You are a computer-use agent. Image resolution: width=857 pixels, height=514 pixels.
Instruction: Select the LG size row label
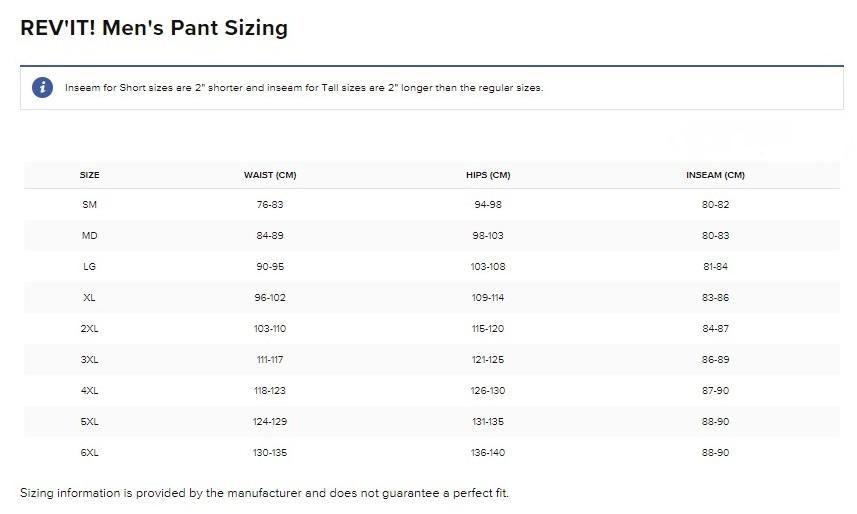click(x=90, y=267)
